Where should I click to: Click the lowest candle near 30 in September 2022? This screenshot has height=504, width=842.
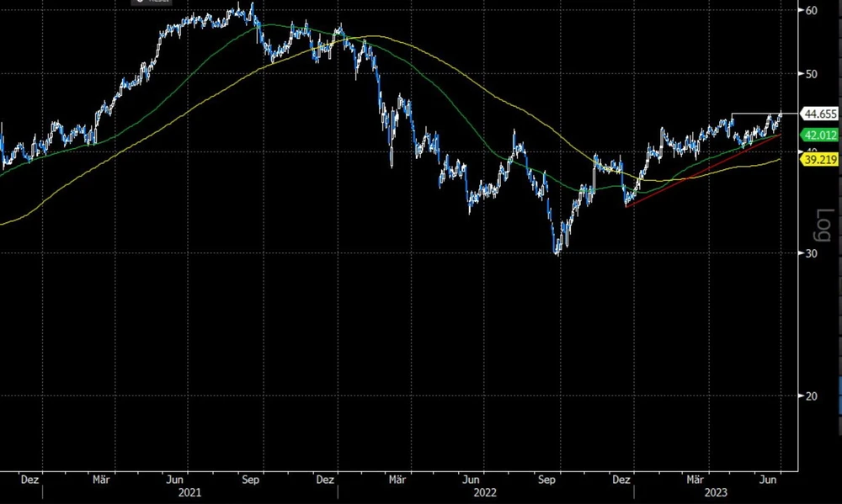(x=556, y=251)
